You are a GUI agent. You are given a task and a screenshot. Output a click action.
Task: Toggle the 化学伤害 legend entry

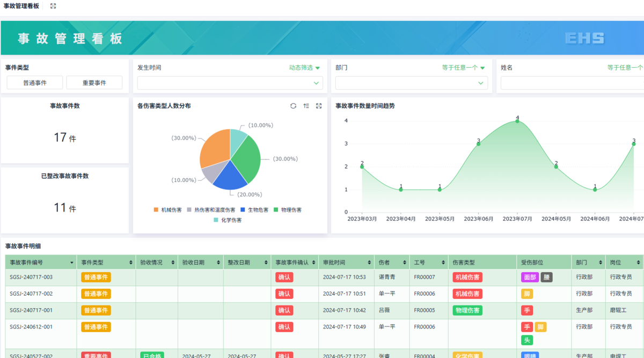228,220
